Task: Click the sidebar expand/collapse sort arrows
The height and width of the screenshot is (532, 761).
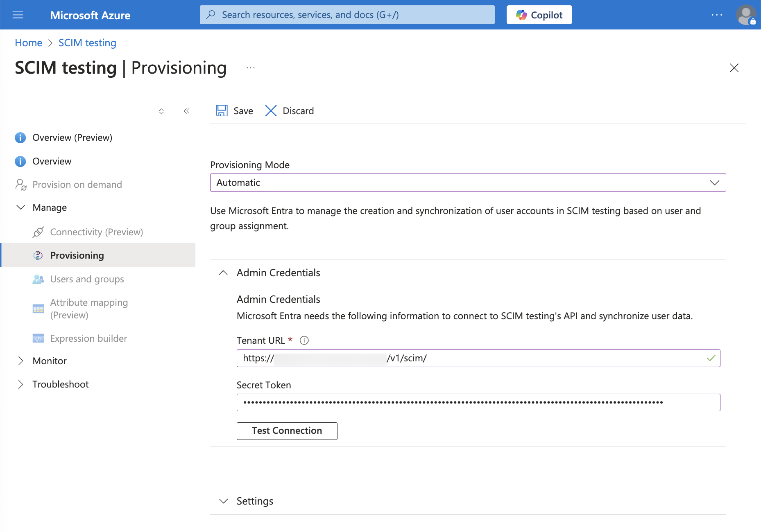Action: click(161, 111)
